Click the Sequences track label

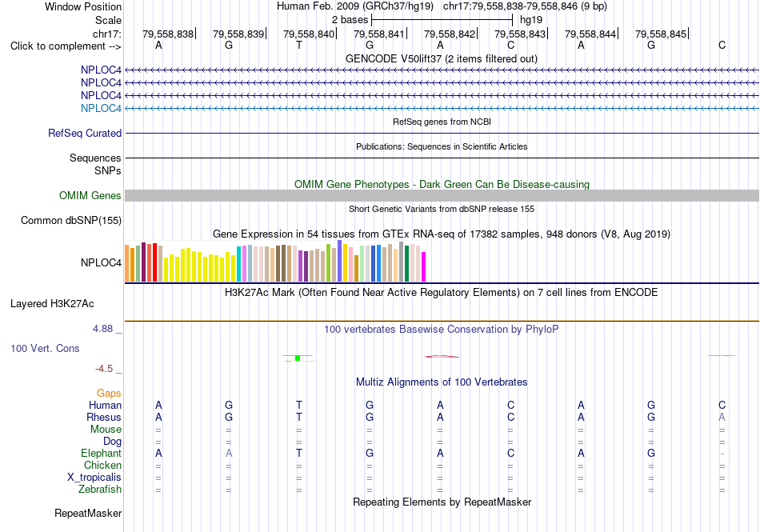click(95, 158)
